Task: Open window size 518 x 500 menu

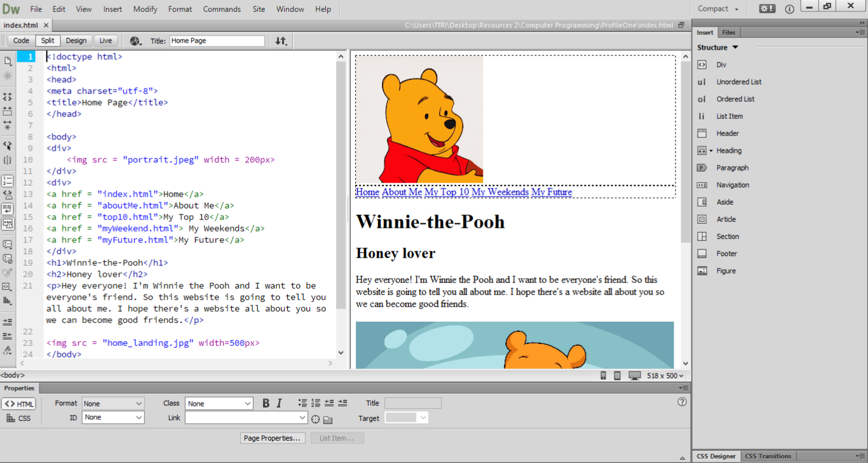Action: (667, 376)
